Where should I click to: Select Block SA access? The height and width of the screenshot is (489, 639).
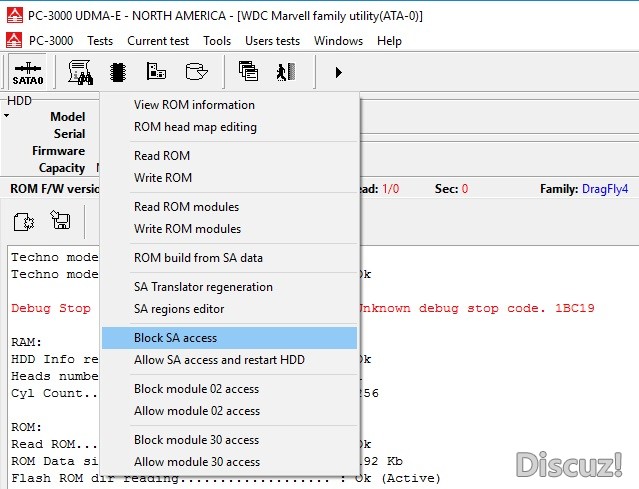175,338
